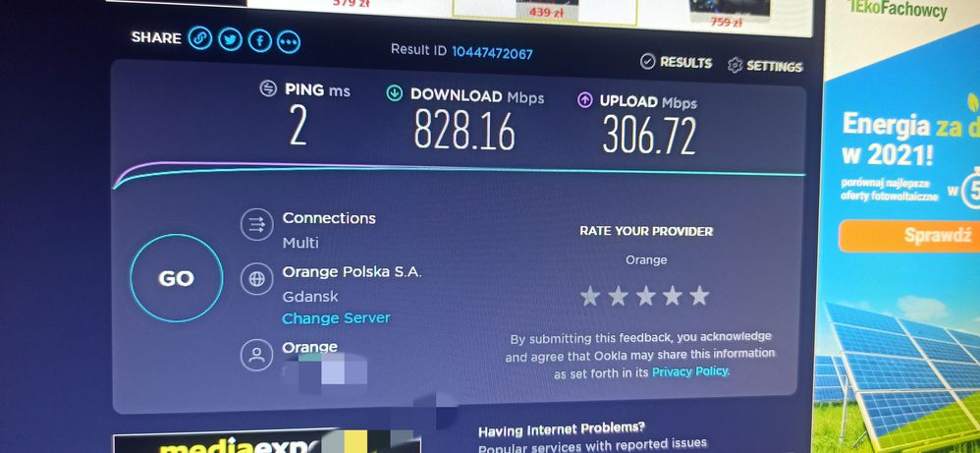Open more share options icon
This screenshot has height=453, width=980.
(288, 42)
